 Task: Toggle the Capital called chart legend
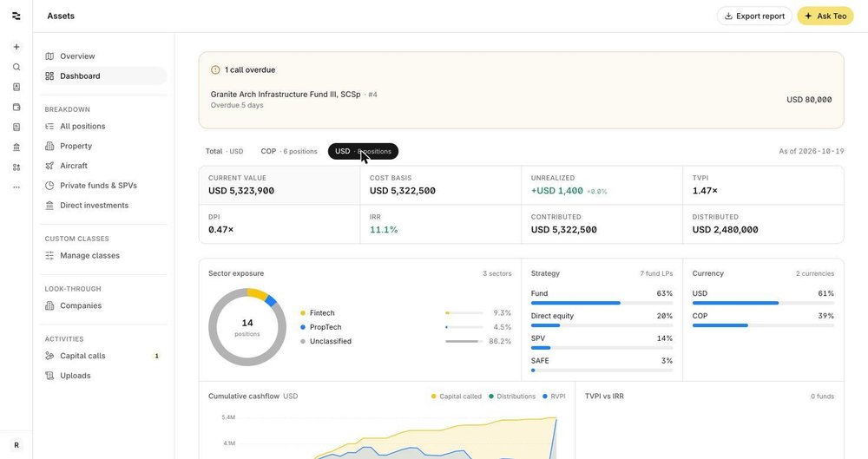pos(457,397)
